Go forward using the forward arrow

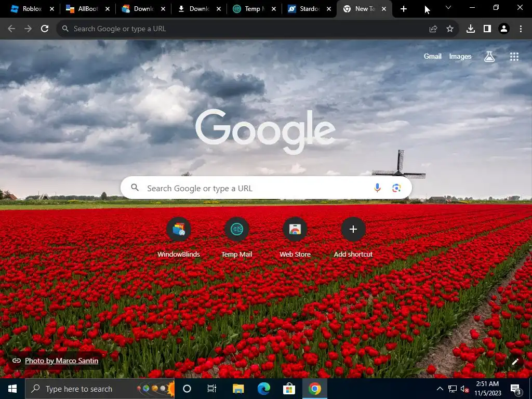point(28,29)
